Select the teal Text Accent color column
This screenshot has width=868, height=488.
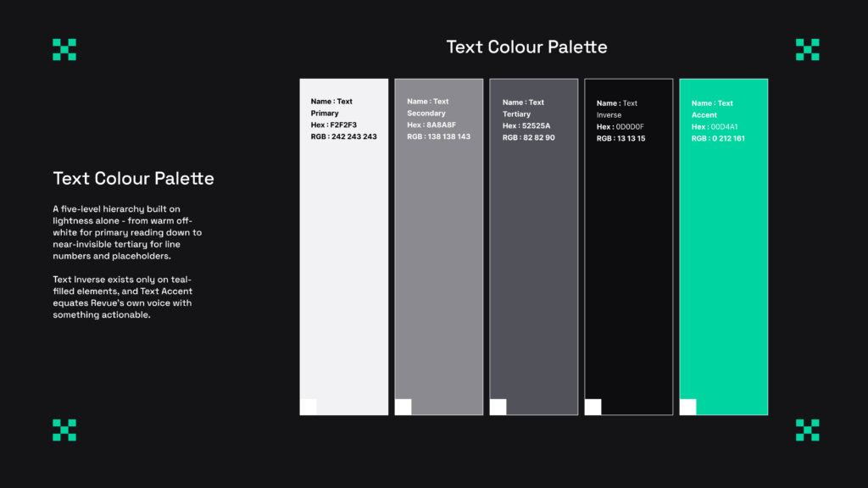tap(724, 247)
